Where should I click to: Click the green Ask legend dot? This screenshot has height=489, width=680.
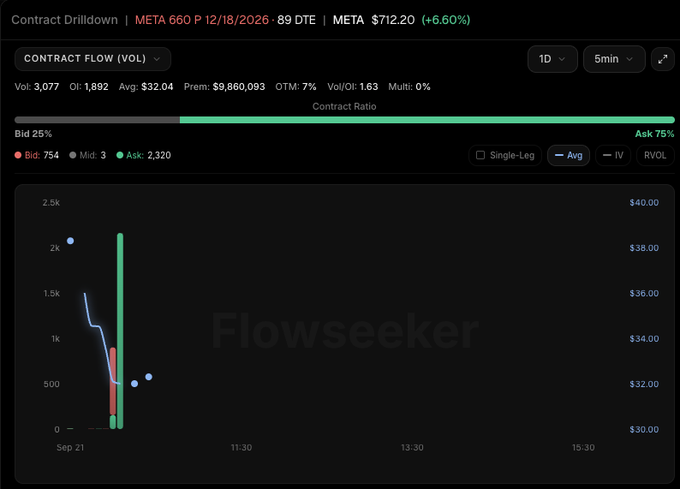[120, 155]
